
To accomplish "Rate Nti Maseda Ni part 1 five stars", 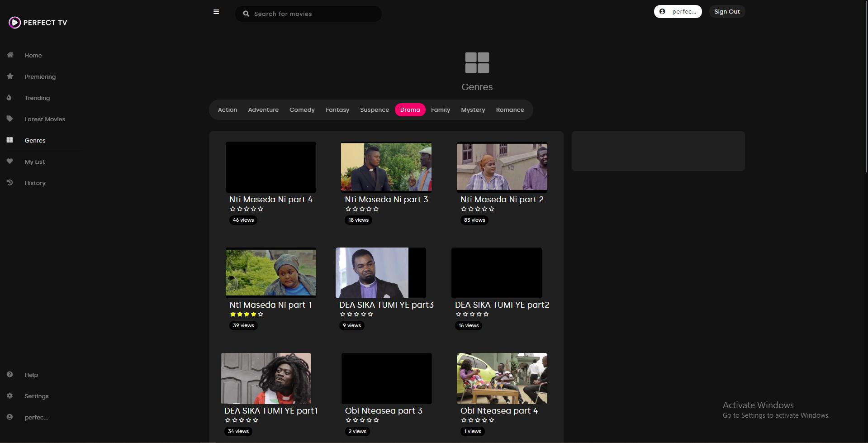I will pyautogui.click(x=261, y=314).
